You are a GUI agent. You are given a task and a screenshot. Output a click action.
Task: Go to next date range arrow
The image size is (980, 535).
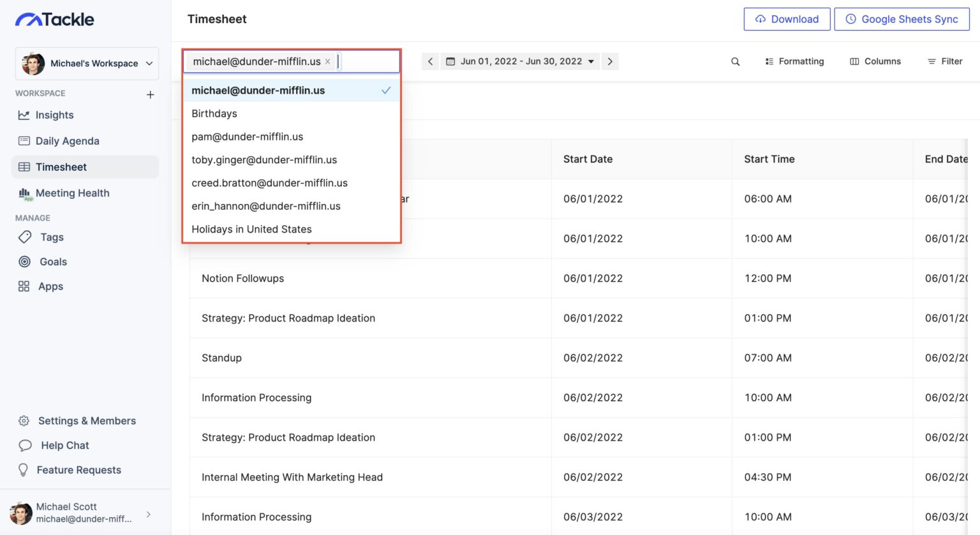tap(610, 62)
